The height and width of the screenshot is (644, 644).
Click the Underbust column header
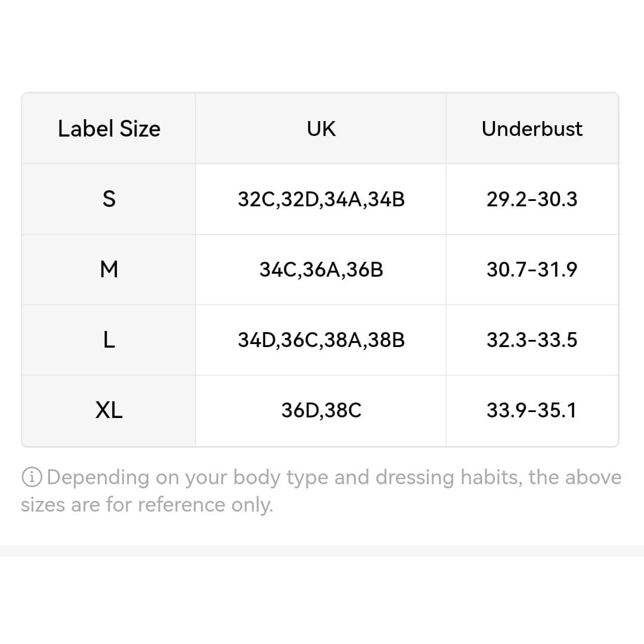point(532,129)
